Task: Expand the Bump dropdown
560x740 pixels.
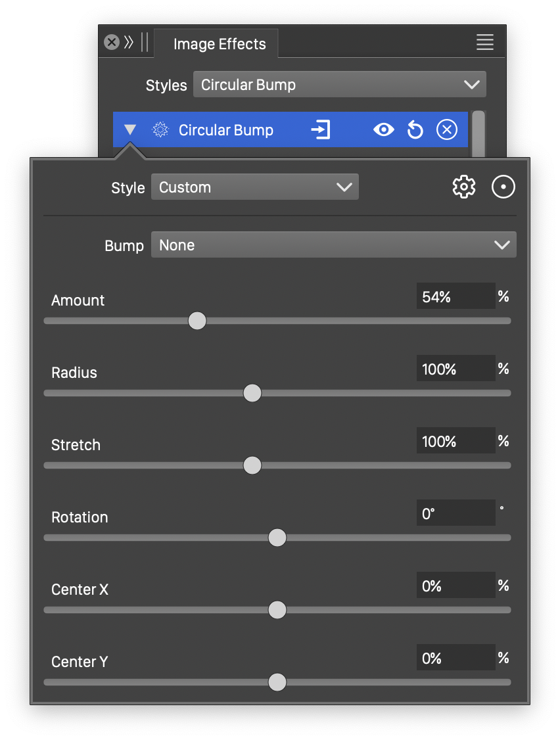Action: pyautogui.click(x=333, y=245)
